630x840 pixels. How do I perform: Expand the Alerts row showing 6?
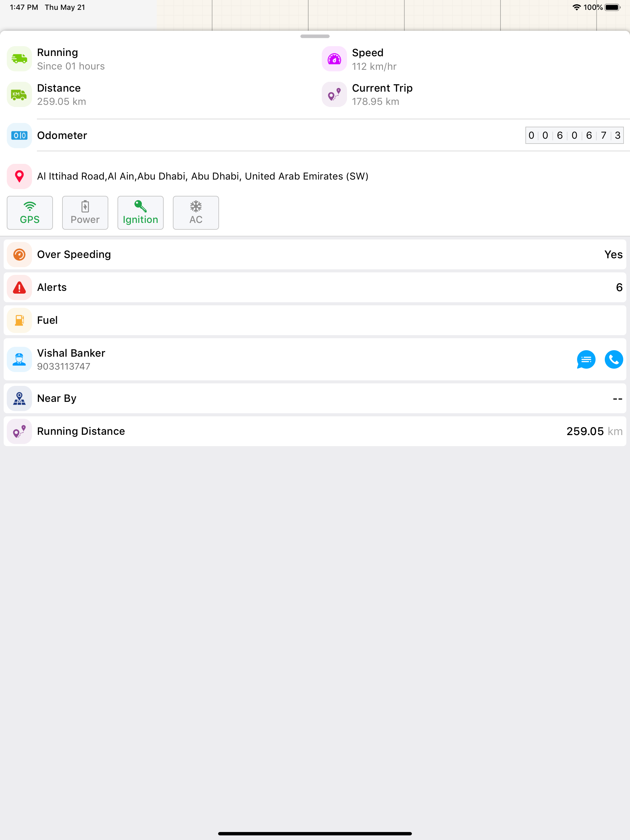click(x=315, y=287)
